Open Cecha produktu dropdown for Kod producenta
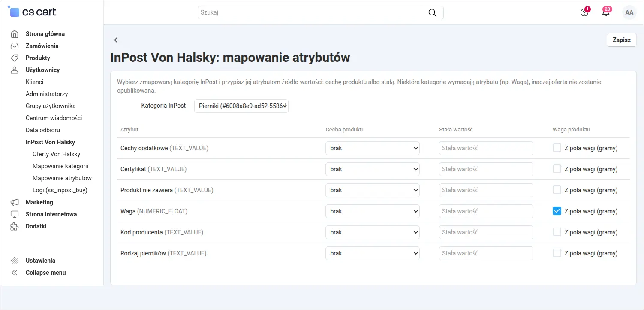 point(373,232)
